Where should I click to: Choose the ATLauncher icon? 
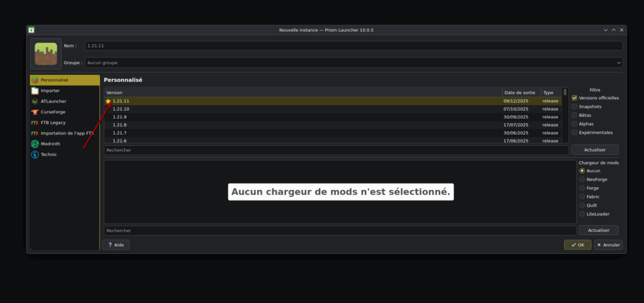(35, 101)
